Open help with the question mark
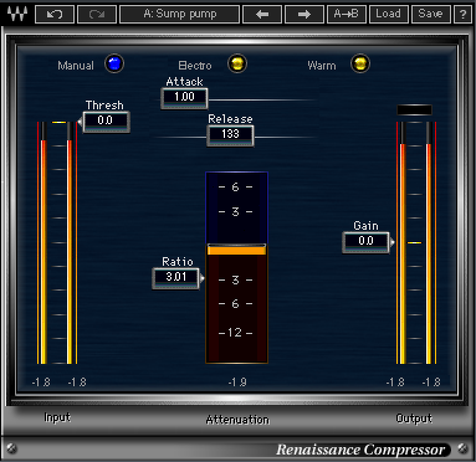The width and height of the screenshot is (476, 462). 463,14
